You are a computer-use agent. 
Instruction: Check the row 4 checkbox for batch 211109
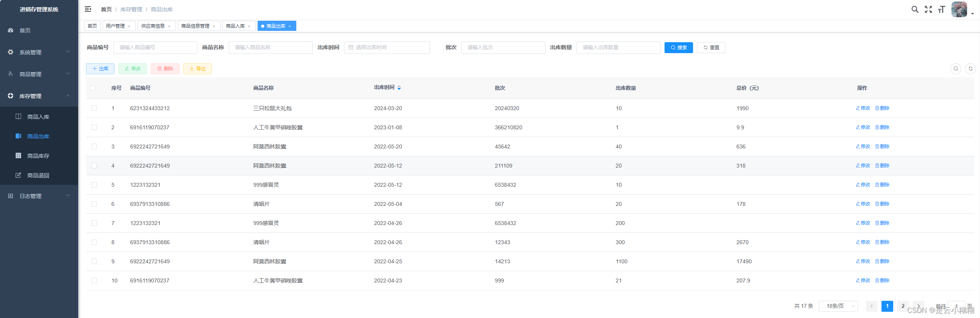(x=94, y=166)
